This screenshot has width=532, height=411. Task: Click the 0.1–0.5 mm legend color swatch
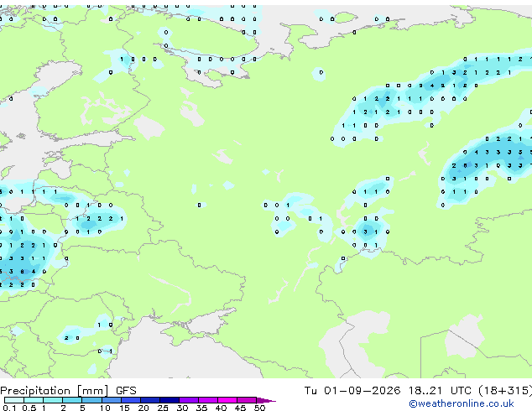coord(14,400)
